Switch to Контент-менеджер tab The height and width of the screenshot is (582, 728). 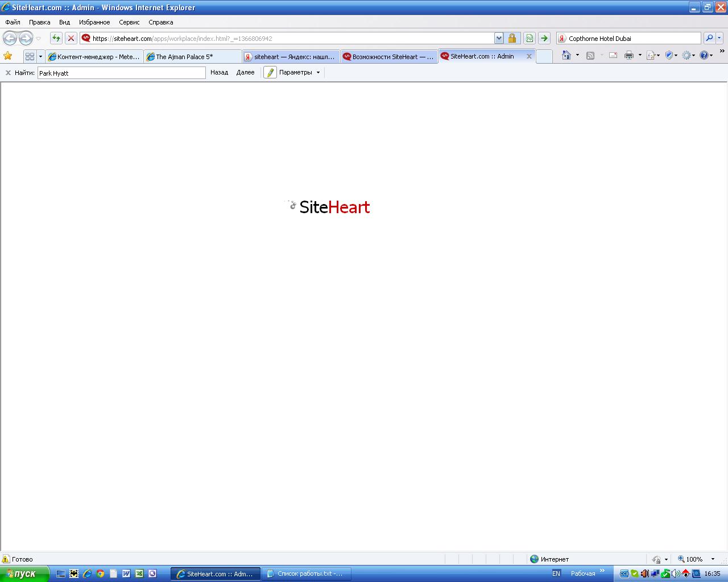click(95, 56)
